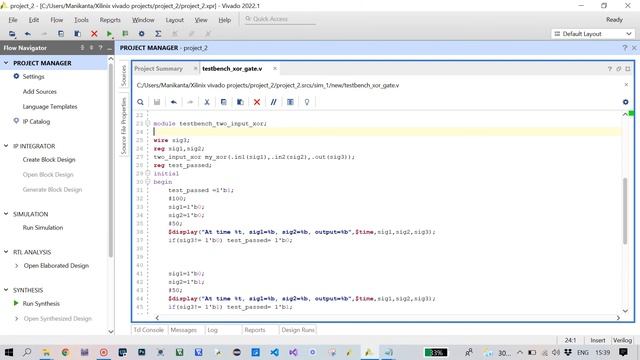The width and height of the screenshot is (640, 360).
Task: Click the green Run button in main toolbar
Action: tap(109, 34)
